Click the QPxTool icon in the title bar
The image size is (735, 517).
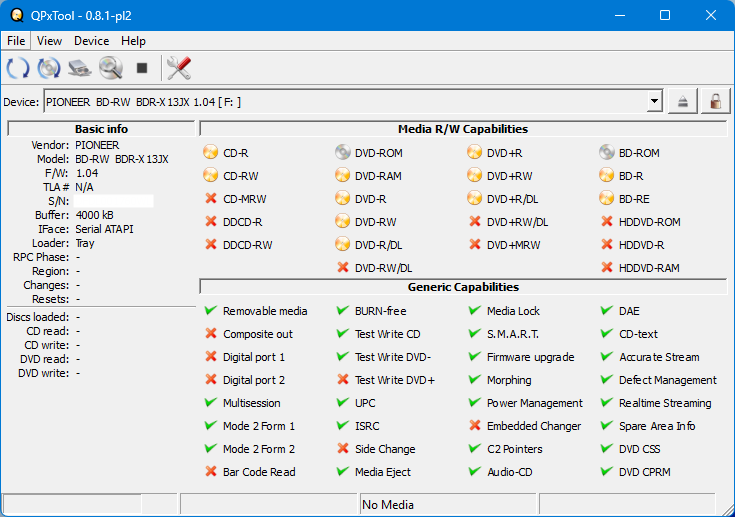tap(16, 15)
